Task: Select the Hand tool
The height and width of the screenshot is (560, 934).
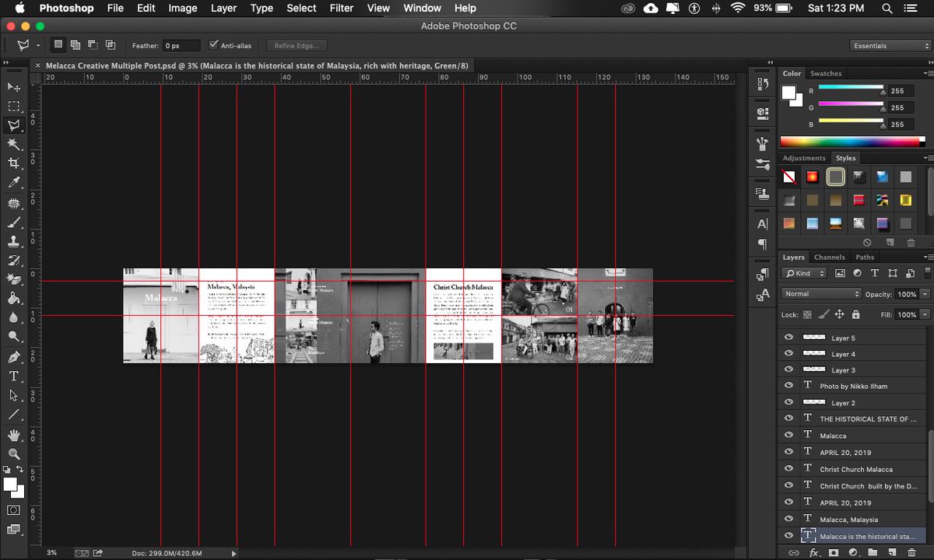Action: click(14, 434)
